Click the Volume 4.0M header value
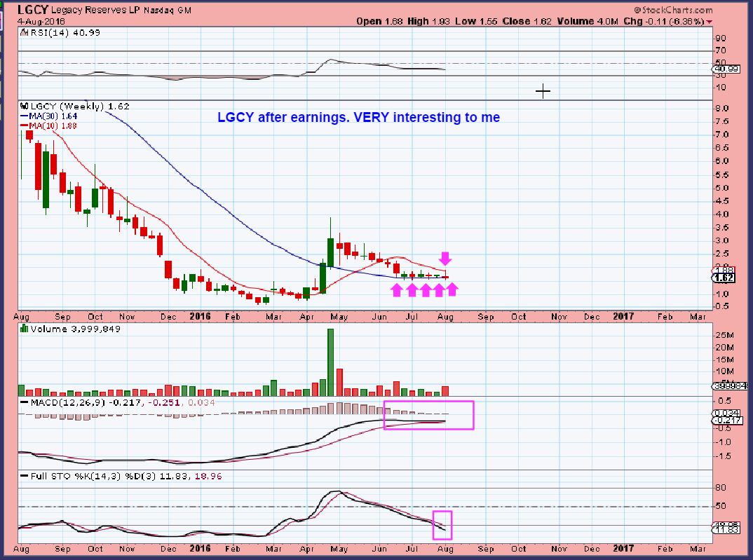753x560 pixels. (x=588, y=21)
